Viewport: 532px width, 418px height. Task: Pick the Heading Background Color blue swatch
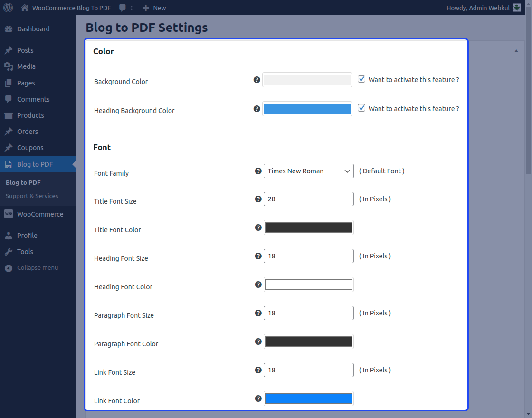(307, 109)
